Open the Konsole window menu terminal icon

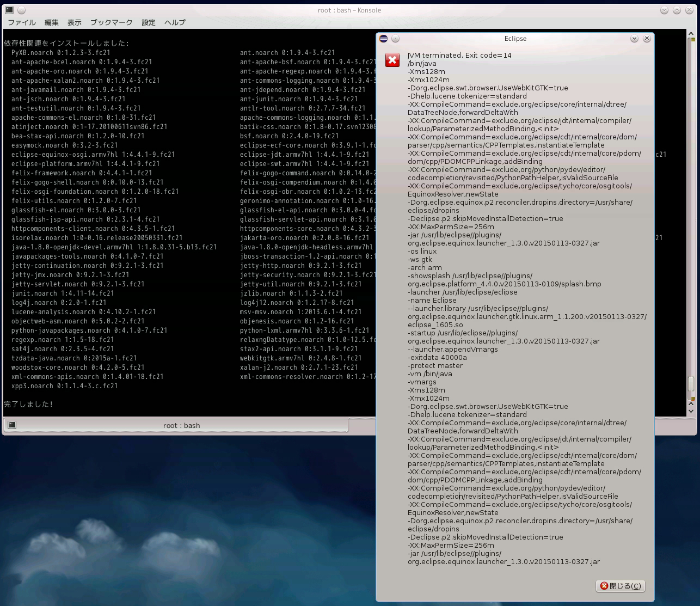(9, 10)
